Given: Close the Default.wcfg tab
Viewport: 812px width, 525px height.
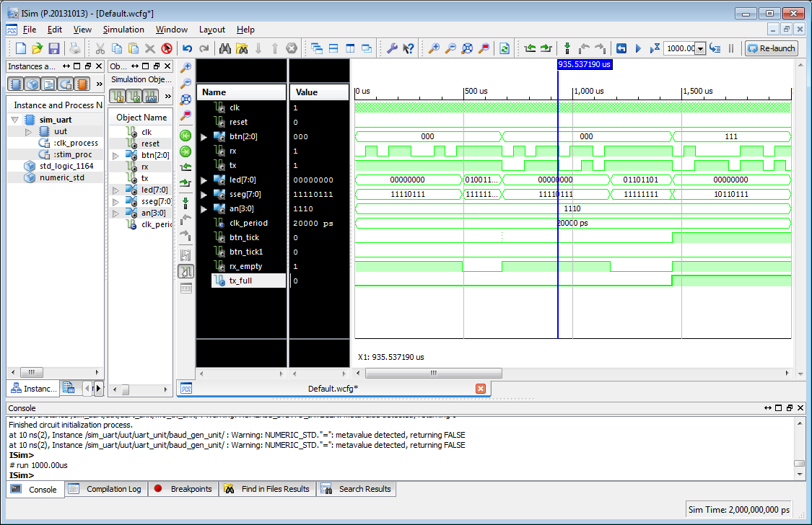Looking at the screenshot, I should [x=481, y=389].
